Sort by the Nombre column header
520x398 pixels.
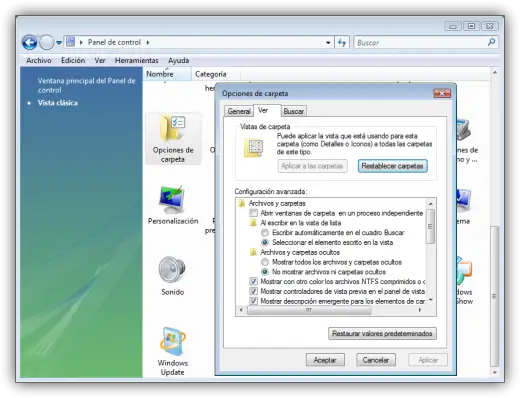167,74
